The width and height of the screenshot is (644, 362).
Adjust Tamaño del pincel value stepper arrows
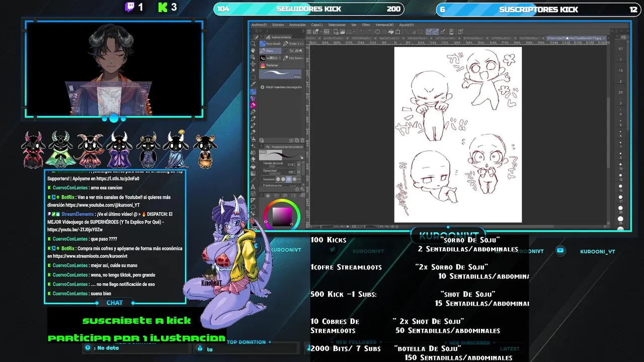coord(295,165)
